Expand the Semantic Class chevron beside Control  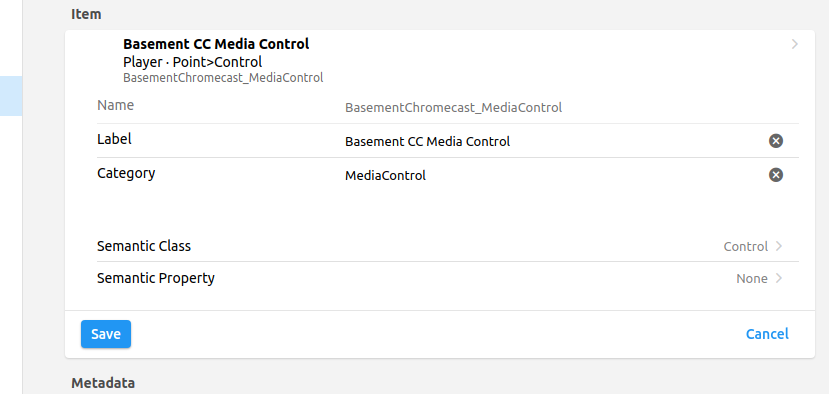(779, 246)
